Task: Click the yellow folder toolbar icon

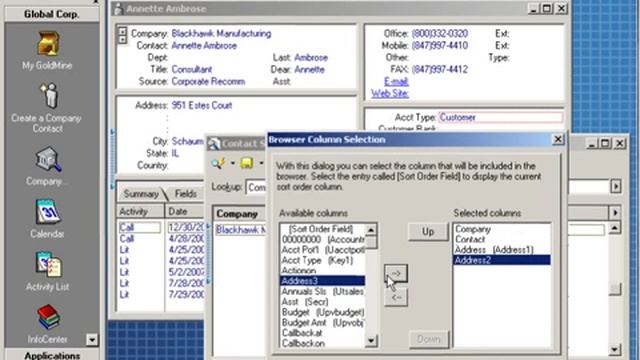Action: tap(247, 163)
